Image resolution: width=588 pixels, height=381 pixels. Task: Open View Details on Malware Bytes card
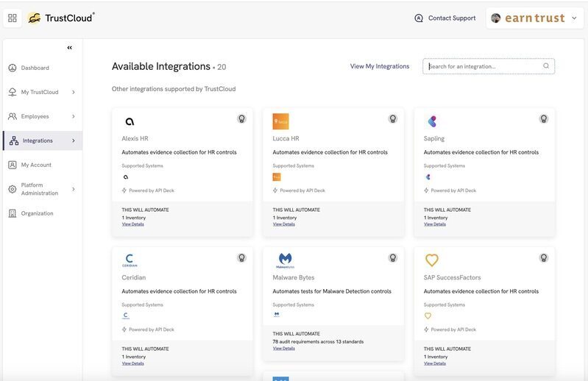coord(284,349)
